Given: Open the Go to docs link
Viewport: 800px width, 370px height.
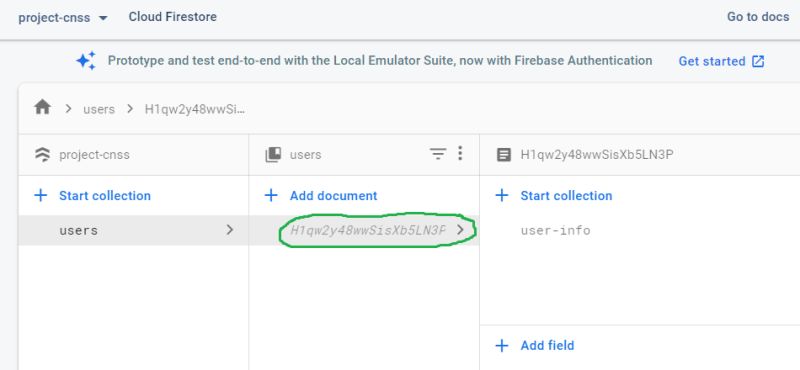Looking at the screenshot, I should tap(758, 17).
